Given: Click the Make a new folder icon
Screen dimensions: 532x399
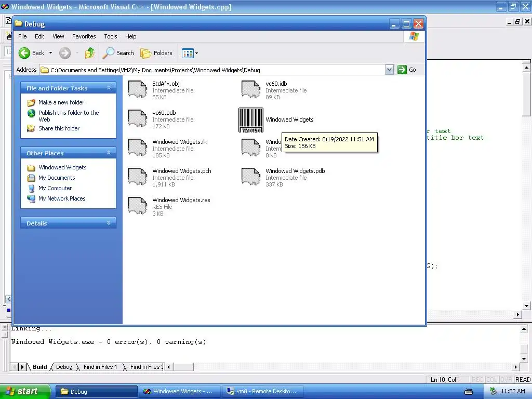Looking at the screenshot, I should pos(31,102).
